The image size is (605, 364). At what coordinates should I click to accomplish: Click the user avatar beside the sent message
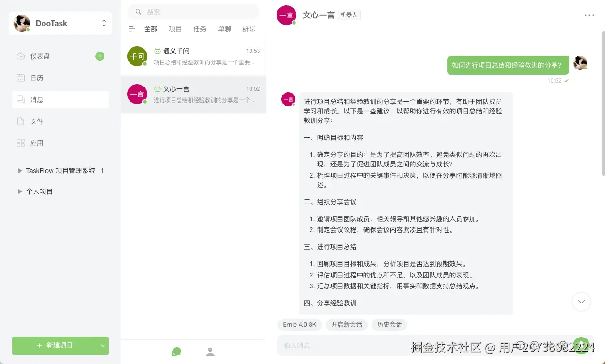[580, 63]
